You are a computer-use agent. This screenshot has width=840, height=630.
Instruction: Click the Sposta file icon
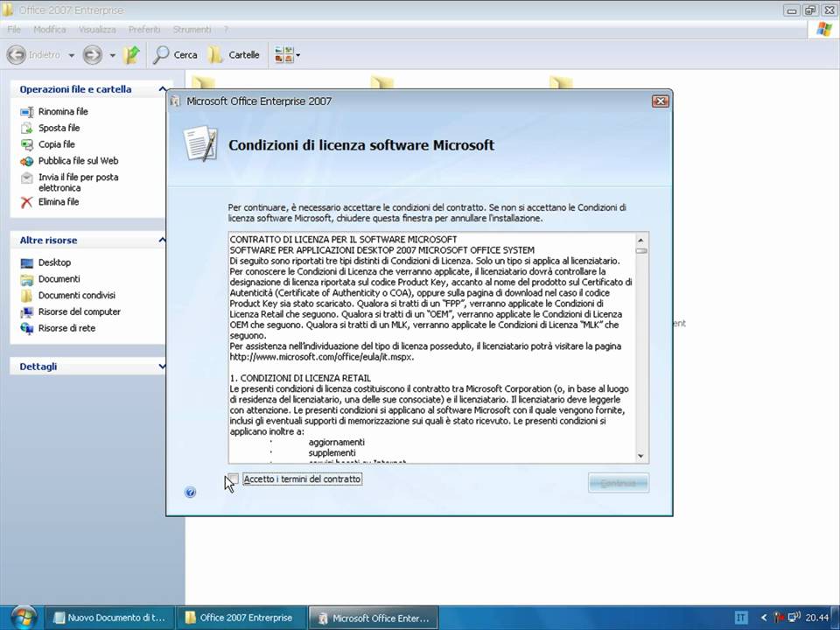click(x=27, y=128)
